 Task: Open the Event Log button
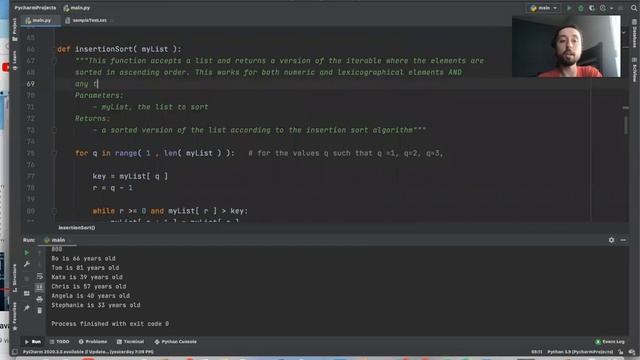click(x=610, y=342)
